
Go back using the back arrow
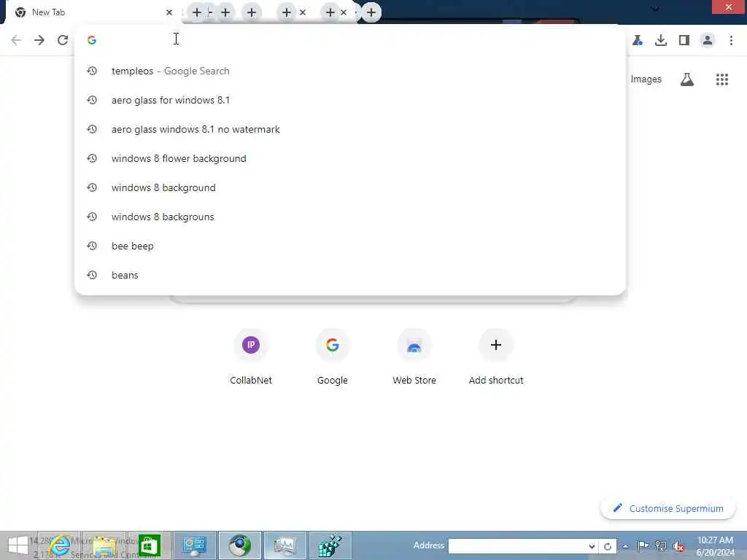16,40
